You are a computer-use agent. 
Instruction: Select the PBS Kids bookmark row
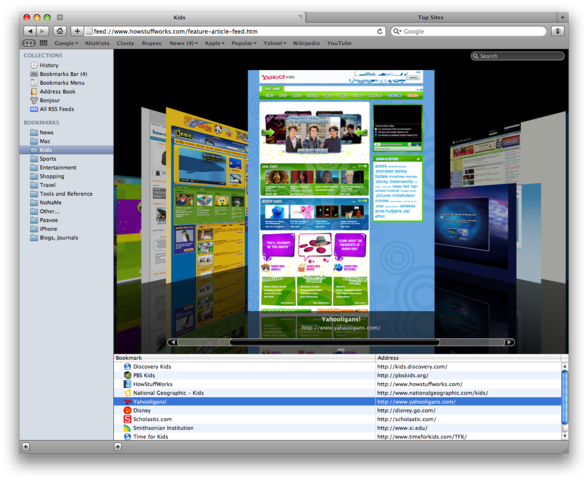pyautogui.click(x=338, y=375)
